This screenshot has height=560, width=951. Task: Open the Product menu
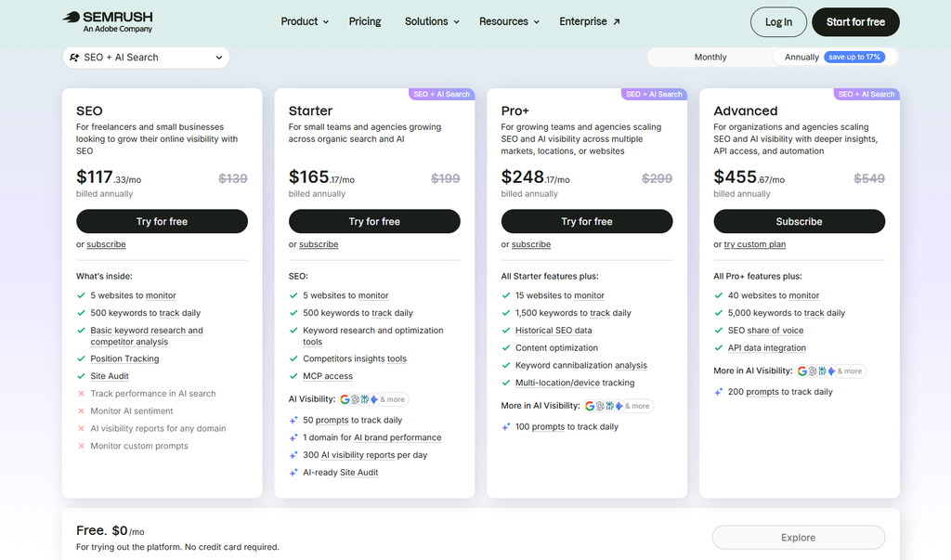(305, 21)
